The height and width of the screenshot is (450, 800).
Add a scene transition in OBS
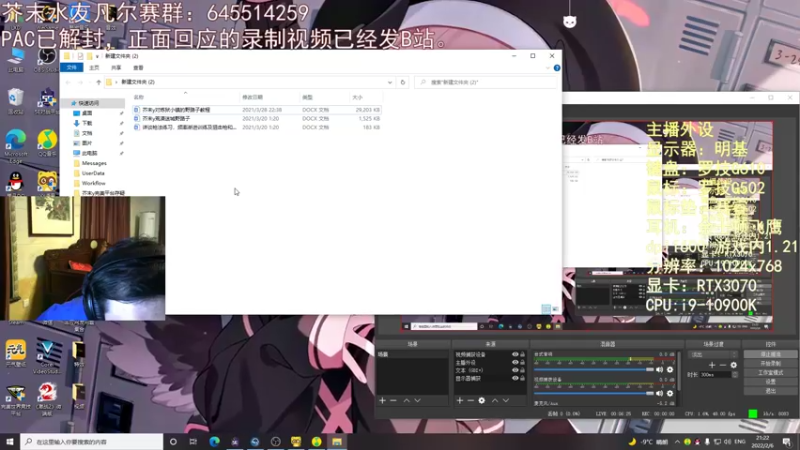(x=712, y=365)
